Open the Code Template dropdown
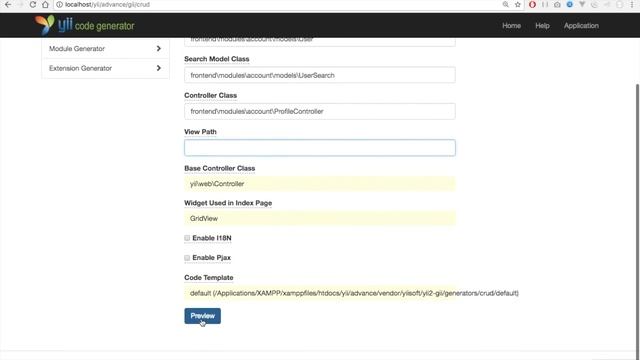640x360 pixels. pyautogui.click(x=320, y=293)
